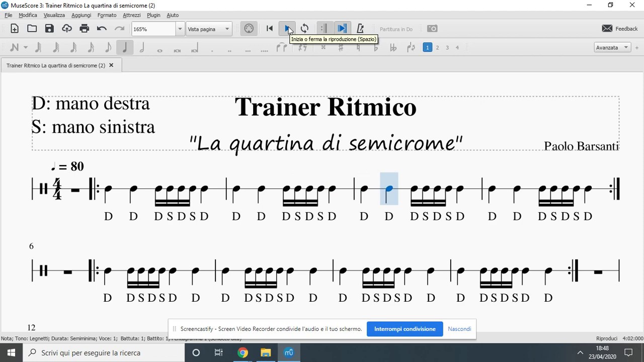
Task: Select the quarter note duration
Action: pyautogui.click(x=125, y=48)
